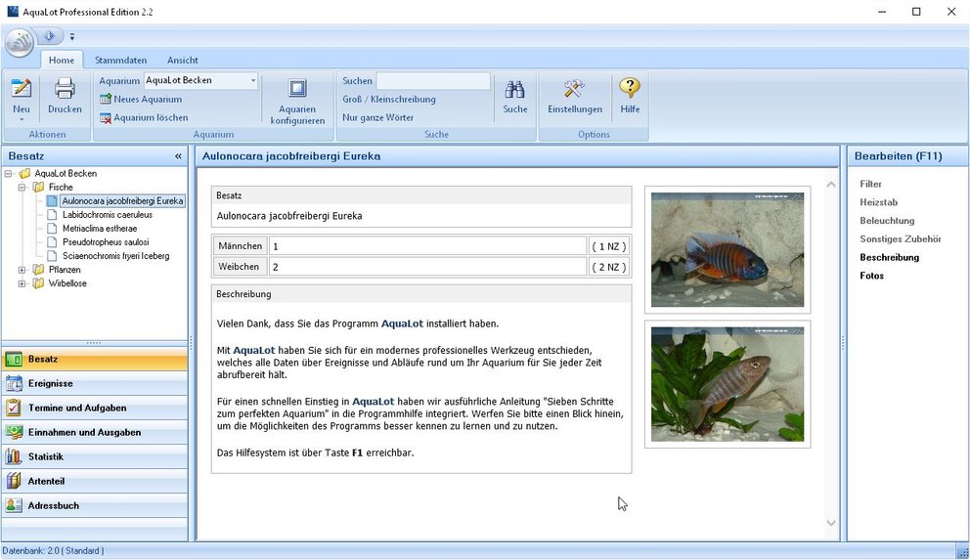Open the orange-blue cichlid photo
Image resolution: width=970 pixels, height=560 pixels.
point(727,250)
